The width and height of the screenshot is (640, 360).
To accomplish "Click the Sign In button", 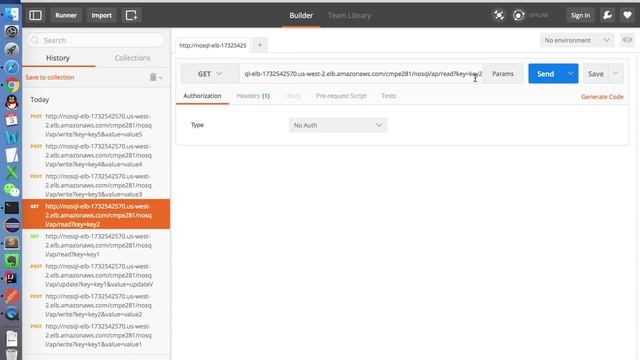I will (580, 16).
